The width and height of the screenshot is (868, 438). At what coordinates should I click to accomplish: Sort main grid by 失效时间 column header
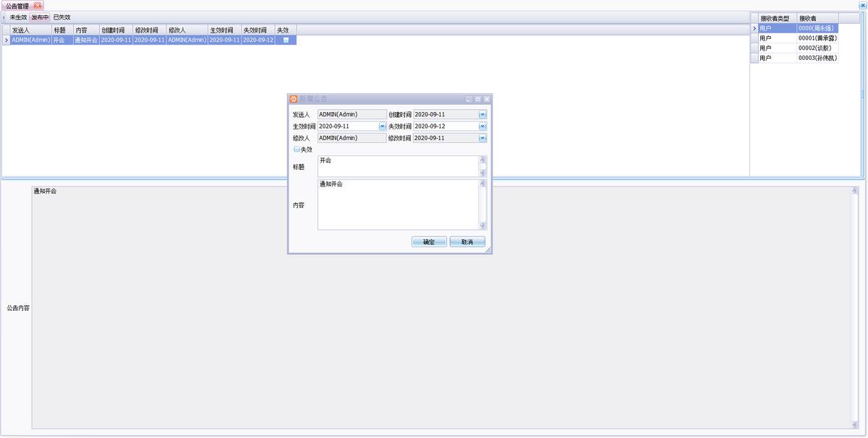pyautogui.click(x=258, y=30)
